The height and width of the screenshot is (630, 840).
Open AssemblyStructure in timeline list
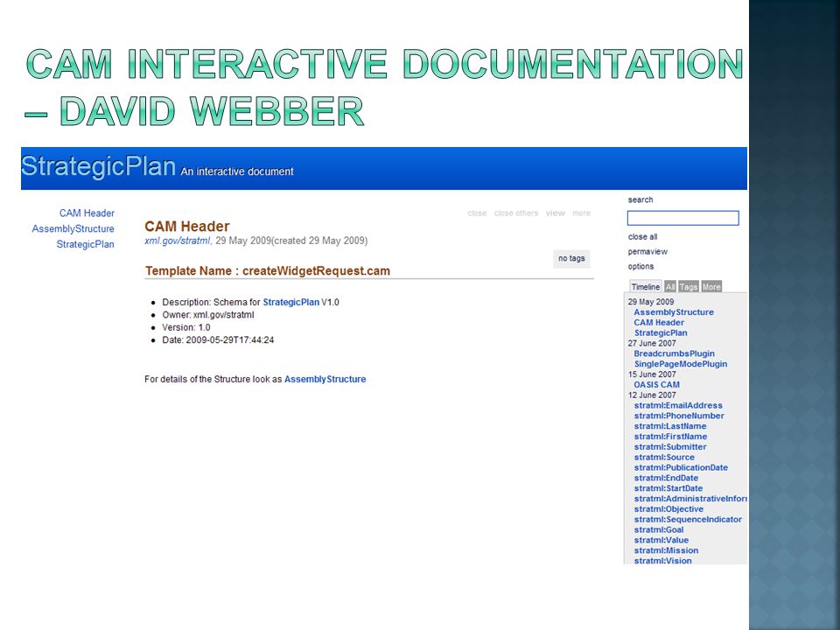tap(674, 312)
